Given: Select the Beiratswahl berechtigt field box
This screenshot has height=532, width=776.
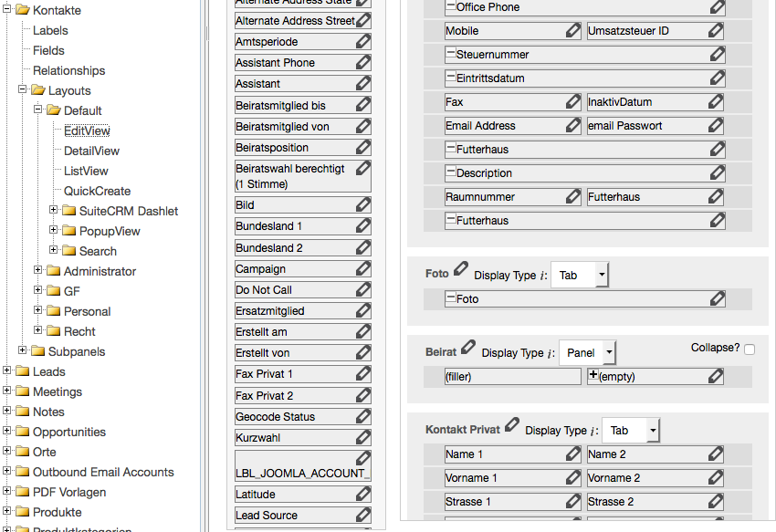Looking at the screenshot, I should coord(303,176).
